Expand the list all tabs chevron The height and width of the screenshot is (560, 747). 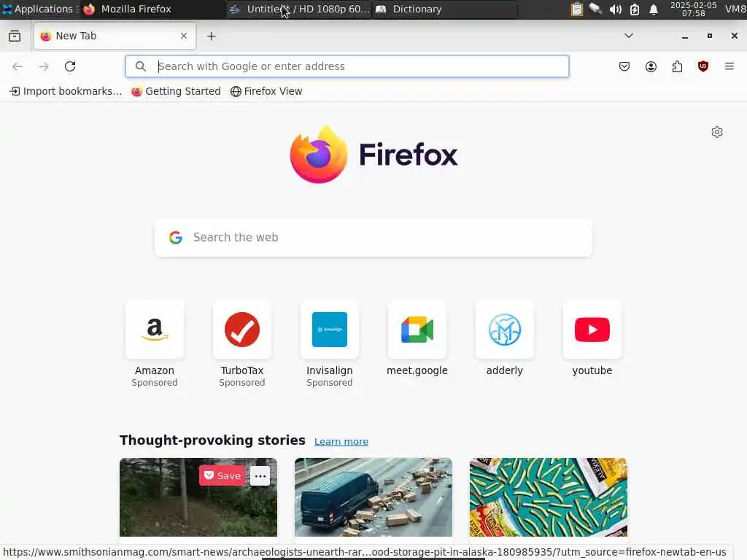pos(629,36)
